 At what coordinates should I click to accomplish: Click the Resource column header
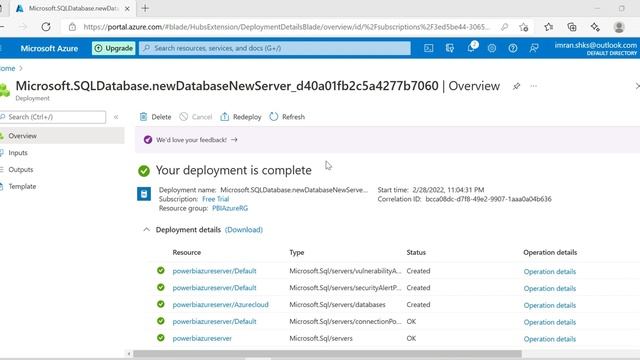[x=187, y=252]
